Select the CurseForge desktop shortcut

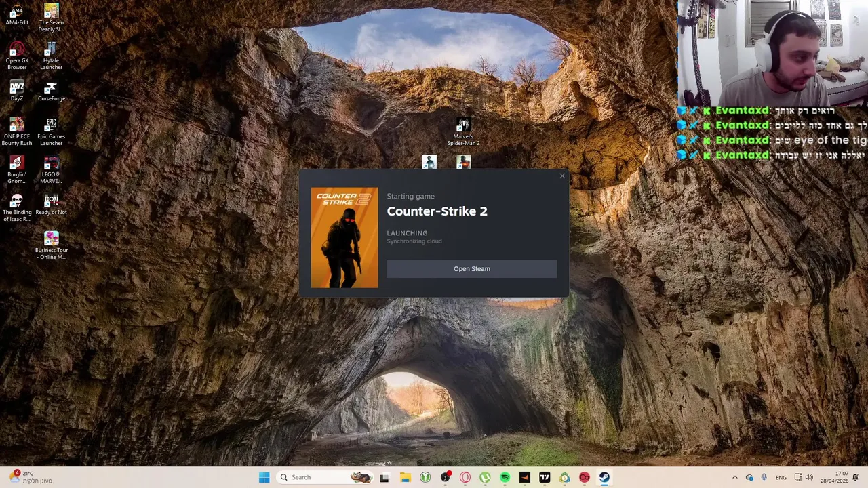[x=51, y=91]
